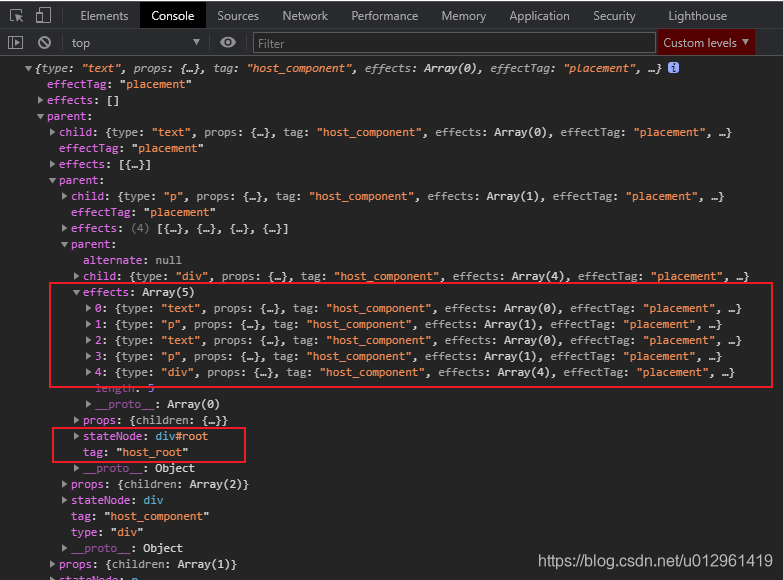Viewport: 783px width, 580px height.
Task: Collapse the first-level parent node
Action: [40, 116]
